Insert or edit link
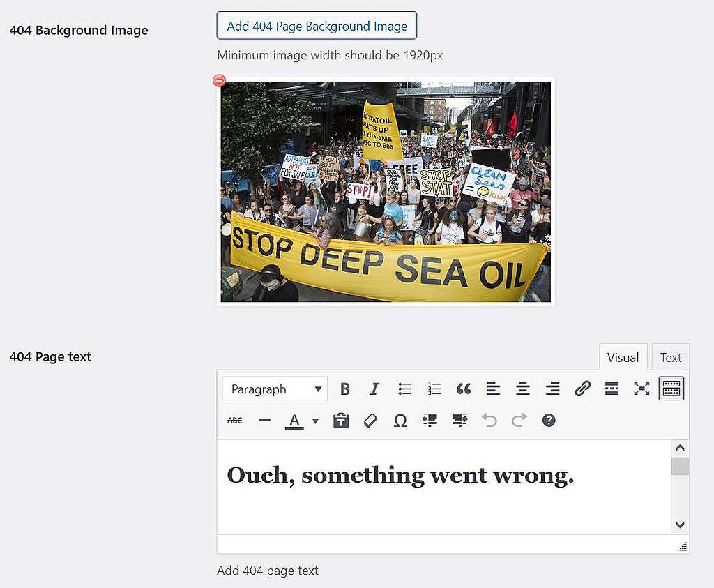Screen dimensions: 714x588 (582, 389)
